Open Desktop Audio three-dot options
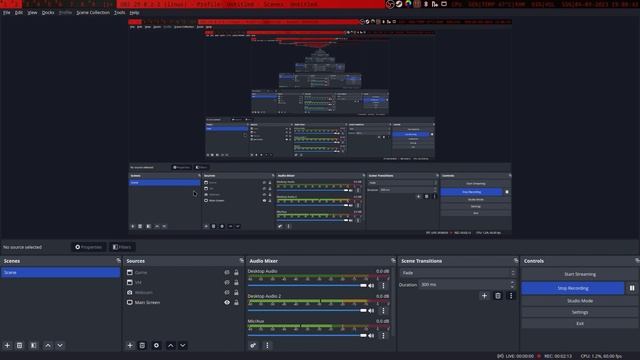Image resolution: width=640 pixels, height=360 pixels. 383,285
